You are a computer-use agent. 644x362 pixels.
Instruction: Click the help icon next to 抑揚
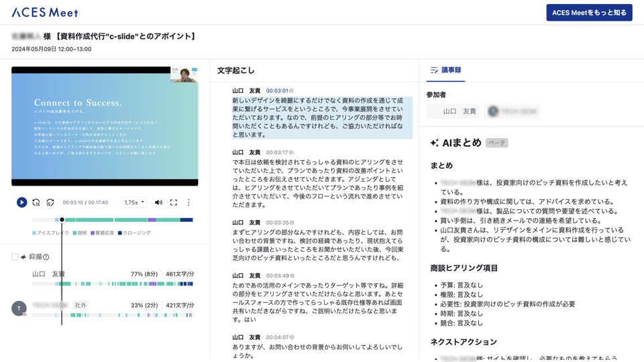pos(46,257)
